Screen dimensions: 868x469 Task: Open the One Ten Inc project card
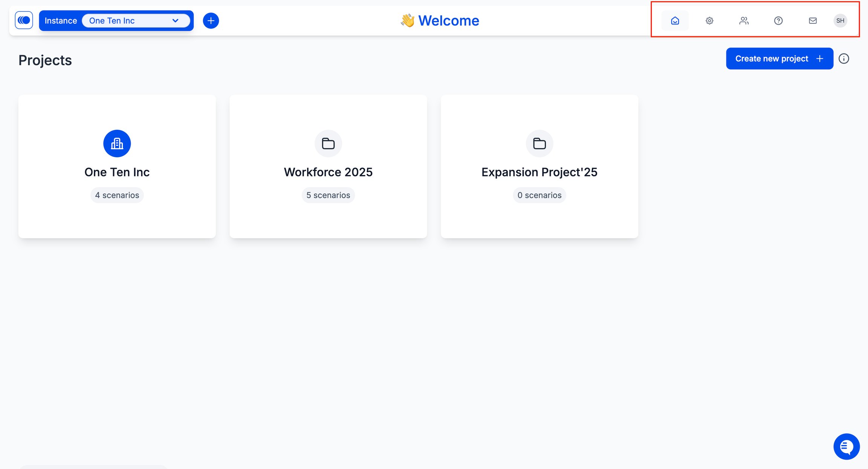click(117, 166)
